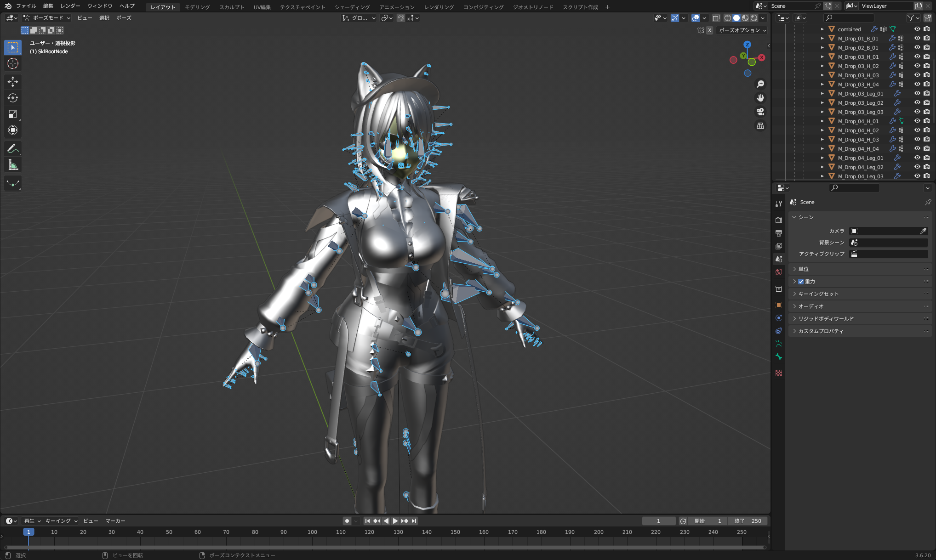
Task: Open the Tool properties tab
Action: (779, 204)
